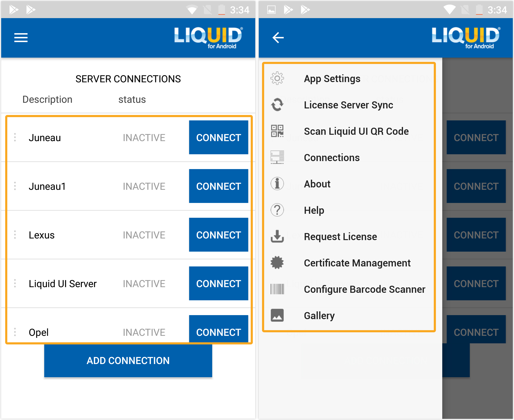
Task: Open the Liquid UI Server three-dot menu
Action: 15,283
